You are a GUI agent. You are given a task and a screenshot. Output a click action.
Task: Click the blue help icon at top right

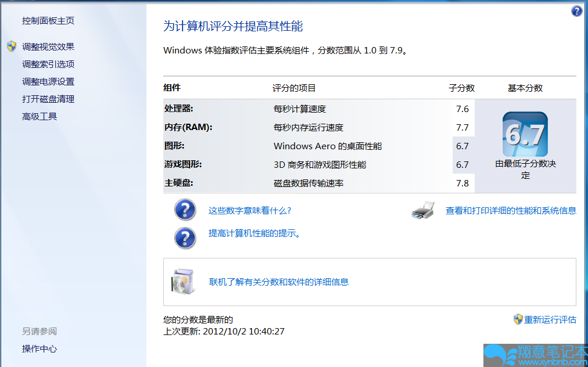pos(576,11)
